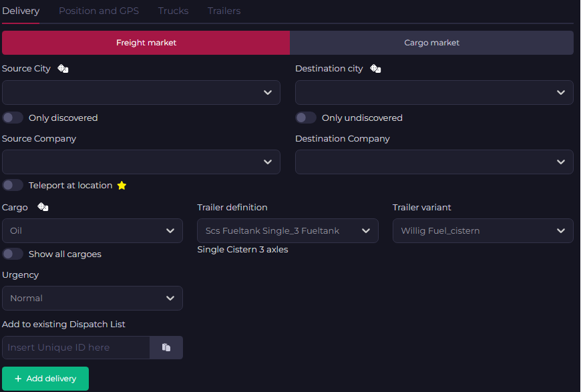This screenshot has width=581, height=392.
Task: Toggle Teleport at location switch
Action: (13, 185)
